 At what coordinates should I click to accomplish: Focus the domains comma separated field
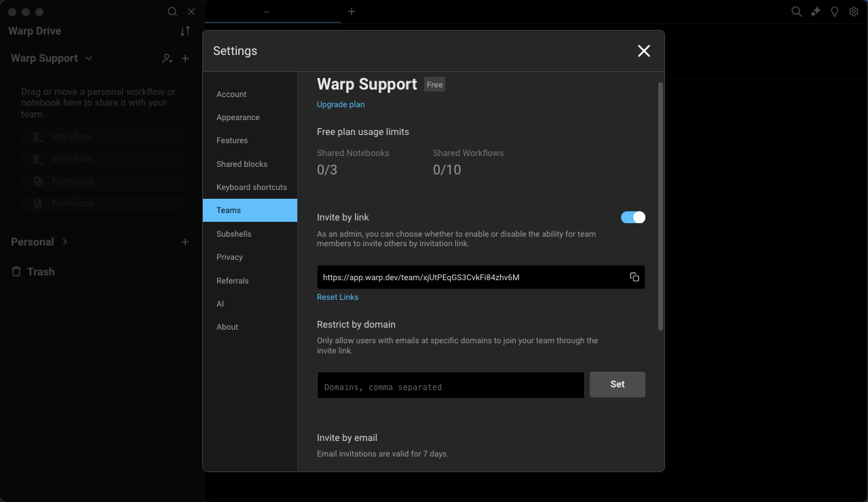[x=451, y=385]
